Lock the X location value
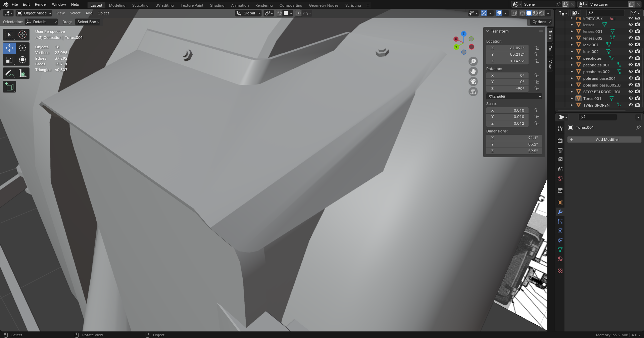The image size is (644, 338). pyautogui.click(x=537, y=48)
